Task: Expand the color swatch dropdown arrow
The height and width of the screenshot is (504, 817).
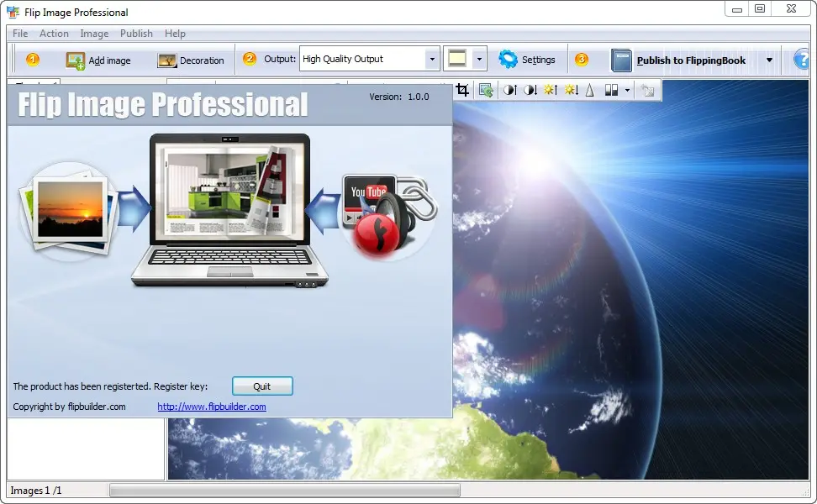Action: coord(479,59)
